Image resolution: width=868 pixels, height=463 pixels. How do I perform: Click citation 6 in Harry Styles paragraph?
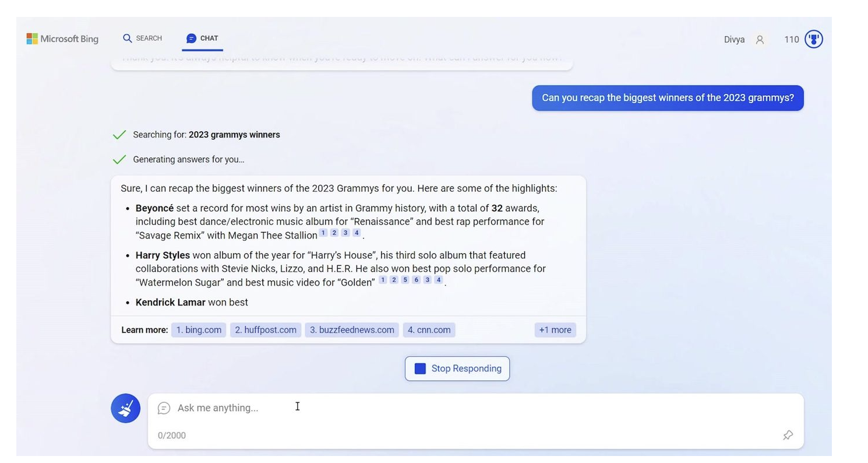point(416,280)
